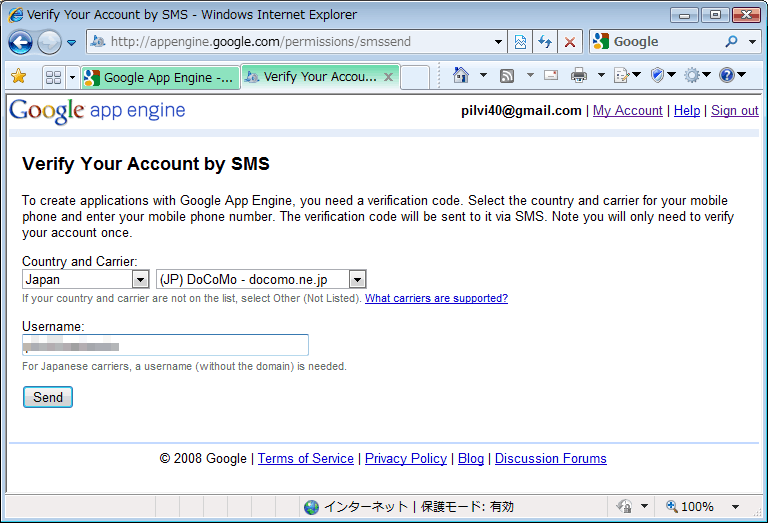Screen dimensions: 768x523
Task: Click the Verify Your Account by SMS heading
Action: tap(146, 164)
